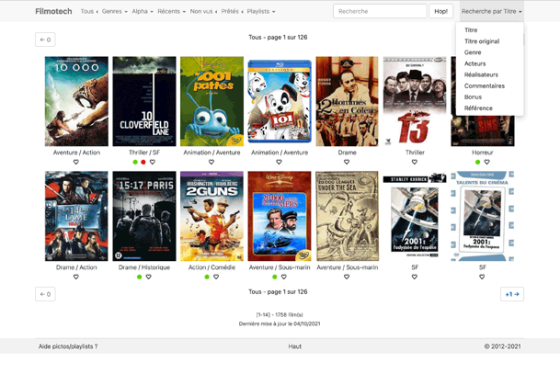
Task: Favorite the 10 Cloverfield Lane movie heart
Action: point(152,162)
